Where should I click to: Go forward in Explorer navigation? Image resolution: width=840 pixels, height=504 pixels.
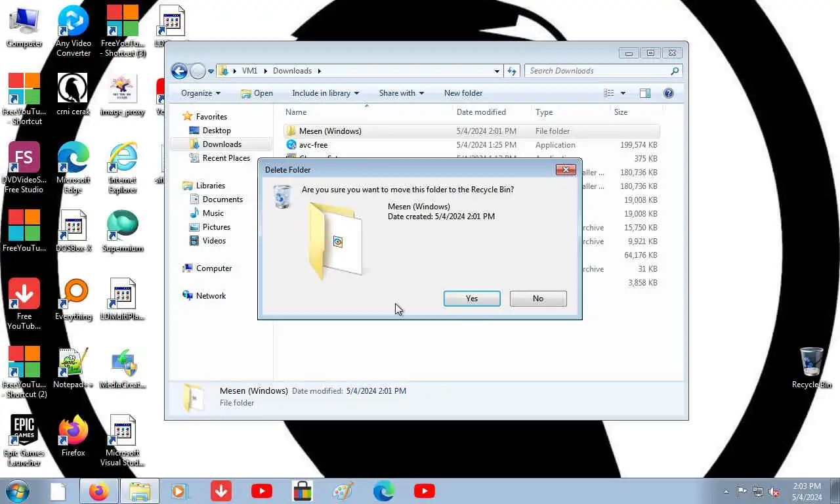click(x=198, y=71)
